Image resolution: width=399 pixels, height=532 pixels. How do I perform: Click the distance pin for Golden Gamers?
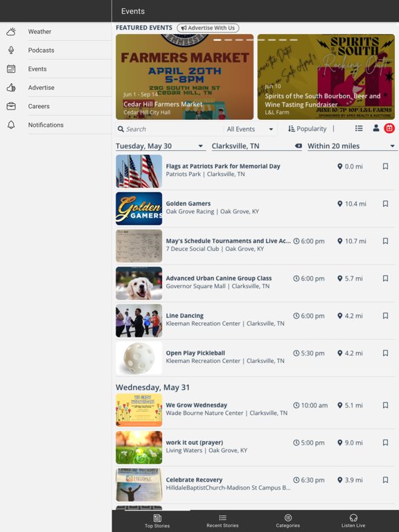[339, 204]
